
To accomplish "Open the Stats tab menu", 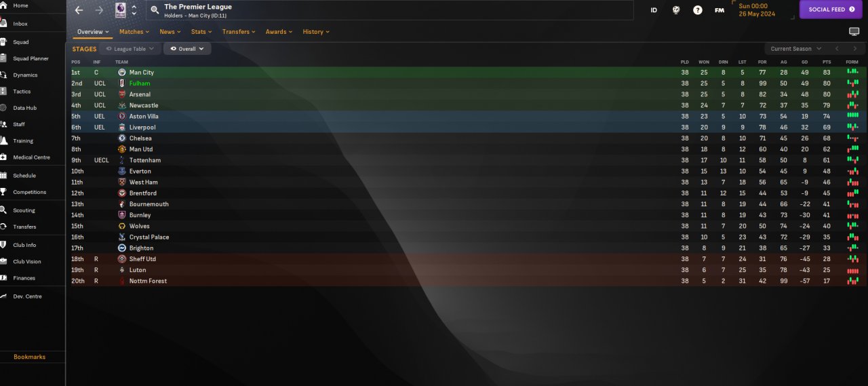I will click(201, 32).
